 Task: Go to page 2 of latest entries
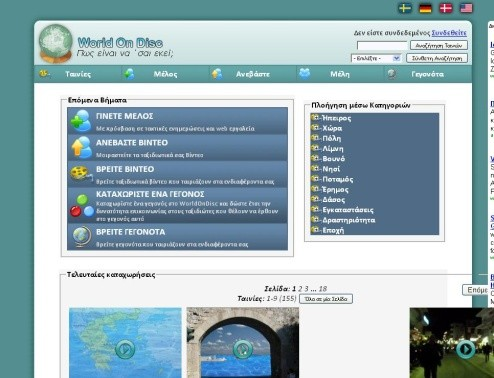pyautogui.click(x=300, y=289)
